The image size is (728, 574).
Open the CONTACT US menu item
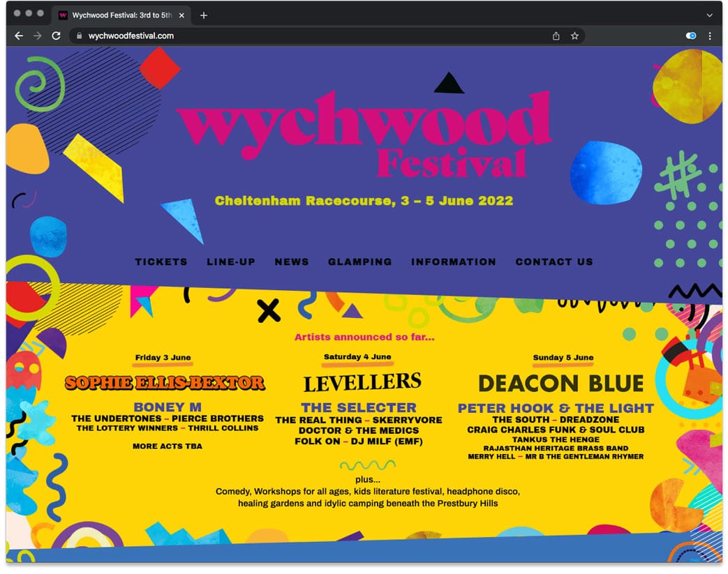tap(554, 262)
